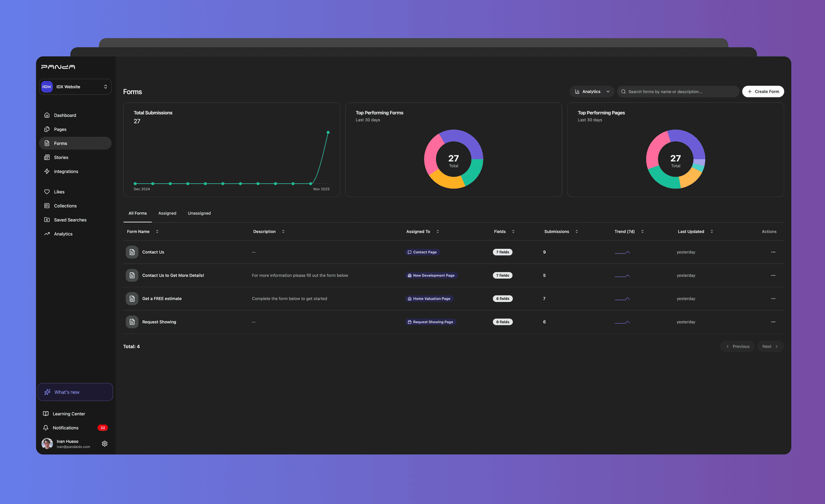Open the Integrations section
The image size is (825, 504).
[x=66, y=171]
